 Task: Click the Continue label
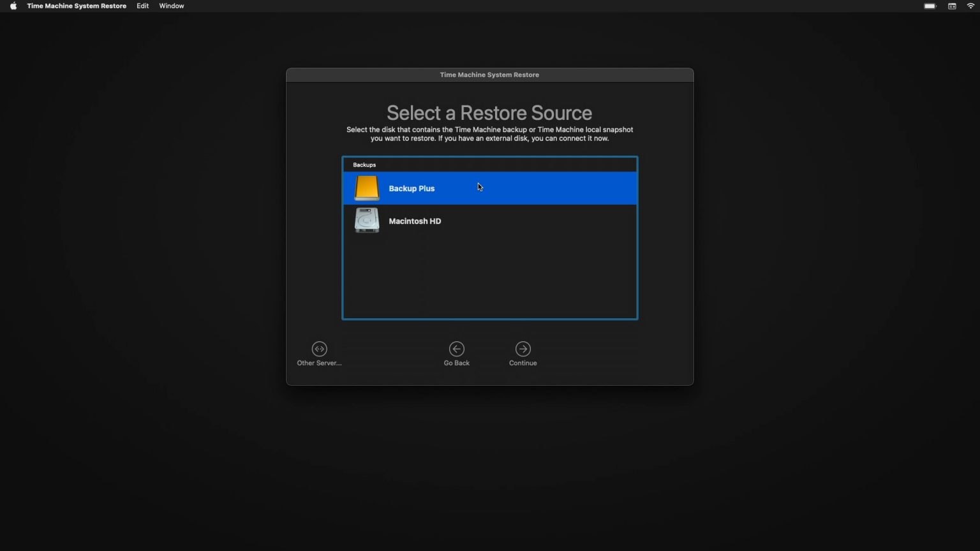coord(523,363)
